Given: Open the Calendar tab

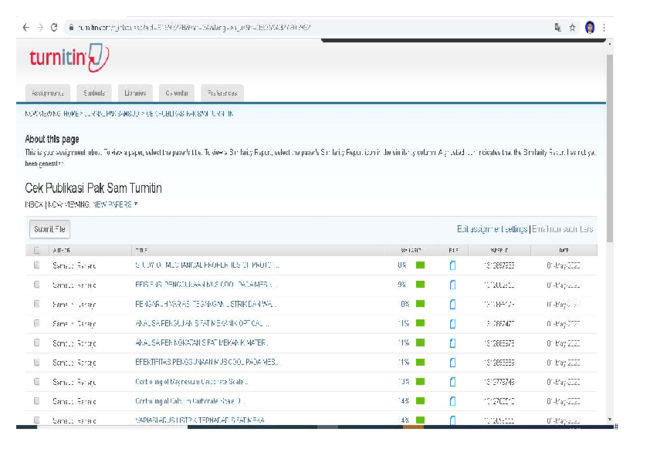Looking at the screenshot, I should point(177,93).
